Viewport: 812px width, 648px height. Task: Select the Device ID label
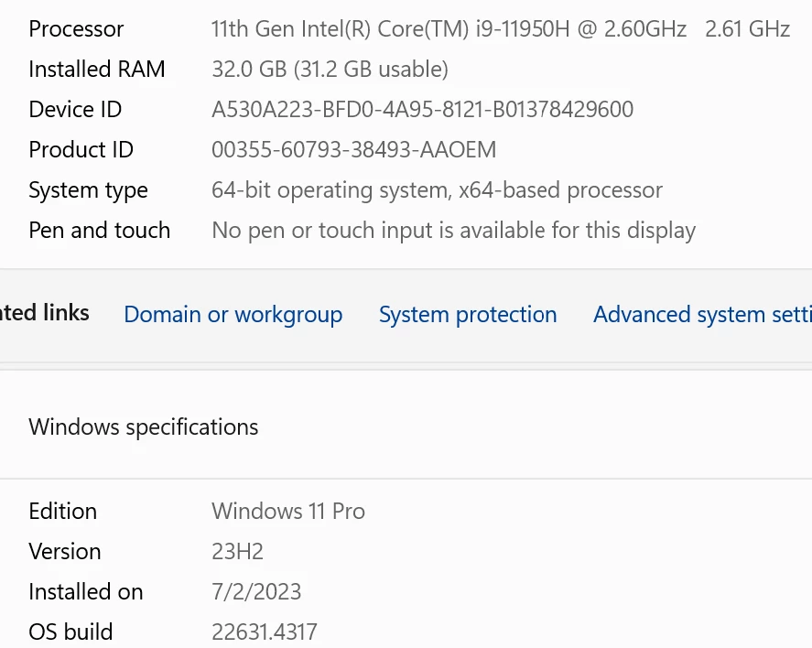(75, 110)
